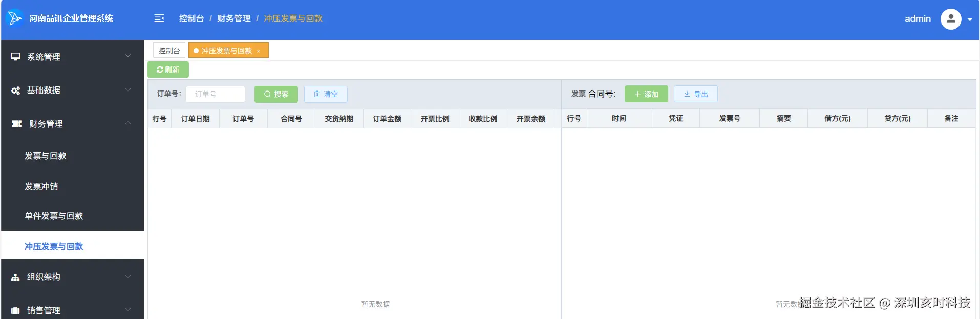Go to 控制台 in the breadcrumb
This screenshot has height=319, width=980.
[x=191, y=18]
